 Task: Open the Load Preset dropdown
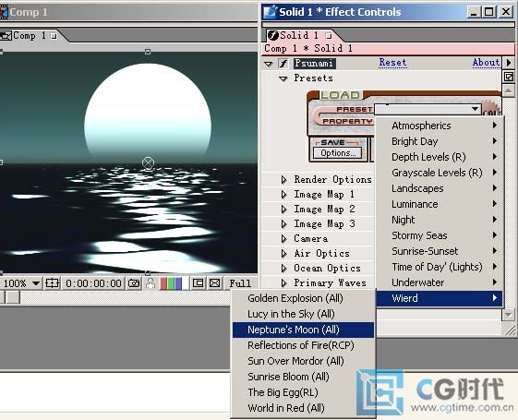pos(428,109)
